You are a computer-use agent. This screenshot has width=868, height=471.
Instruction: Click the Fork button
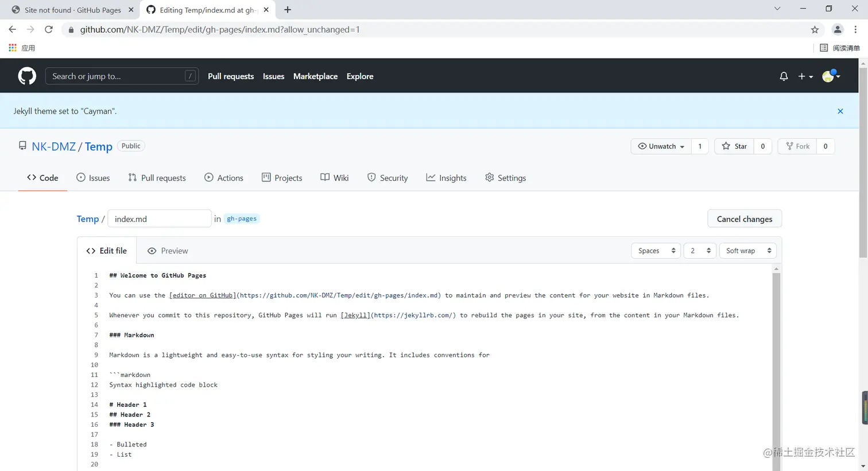coord(797,146)
